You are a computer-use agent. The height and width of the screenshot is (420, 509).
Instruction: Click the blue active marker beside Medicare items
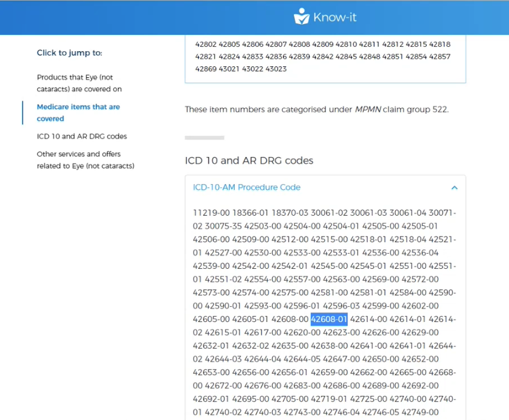click(x=23, y=113)
